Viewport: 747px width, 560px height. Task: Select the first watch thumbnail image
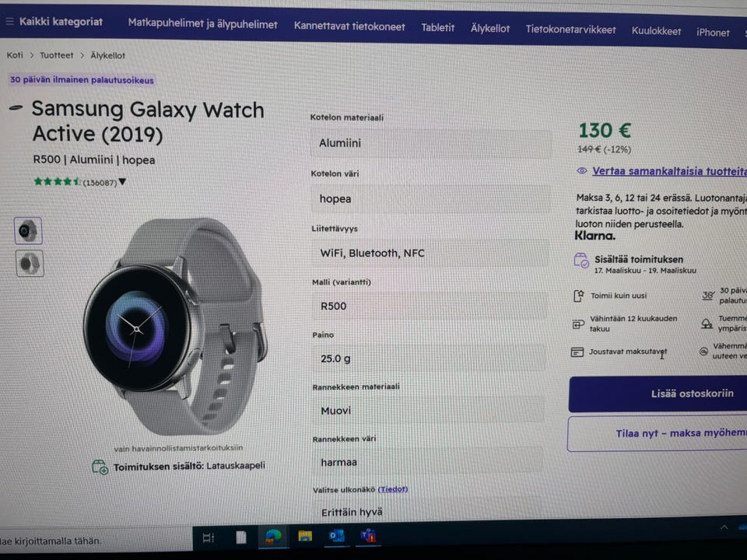[x=28, y=231]
